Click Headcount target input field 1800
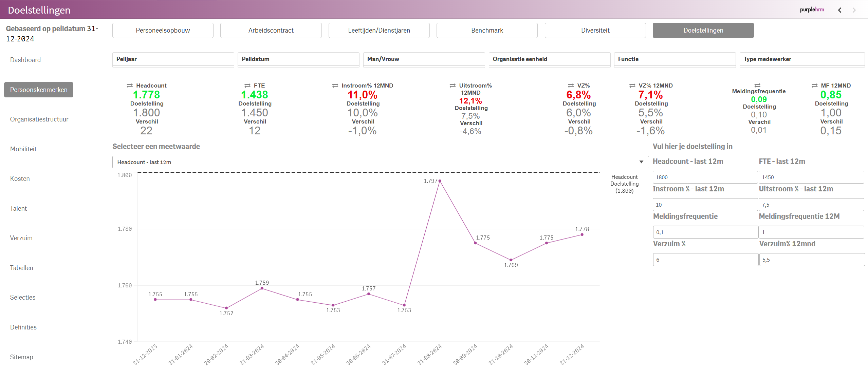 tap(705, 177)
